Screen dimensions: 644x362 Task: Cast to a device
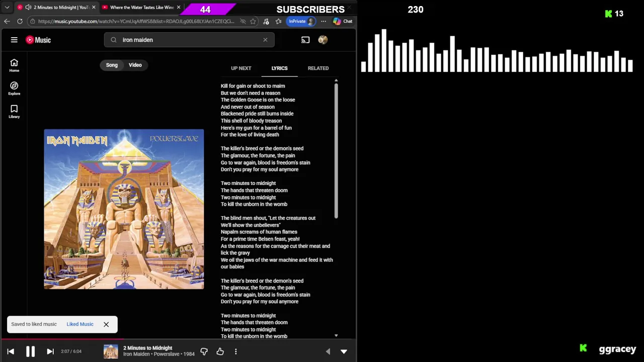pyautogui.click(x=305, y=40)
